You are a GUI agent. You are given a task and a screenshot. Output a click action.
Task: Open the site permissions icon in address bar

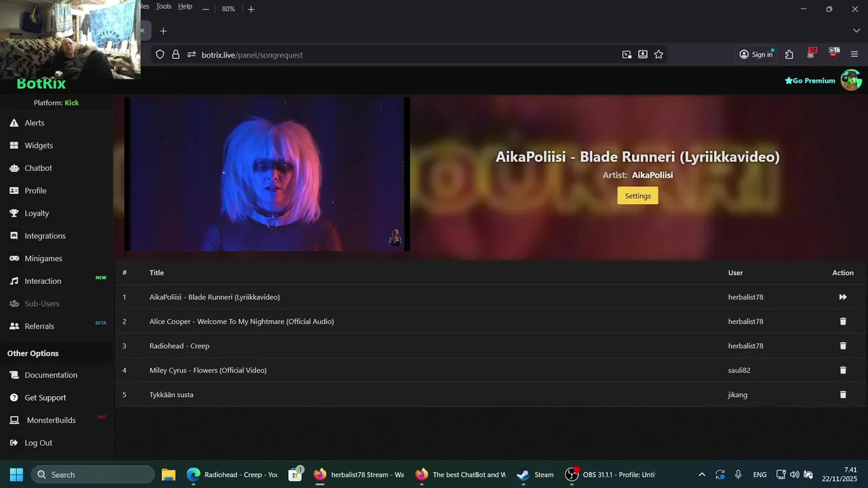tap(191, 54)
